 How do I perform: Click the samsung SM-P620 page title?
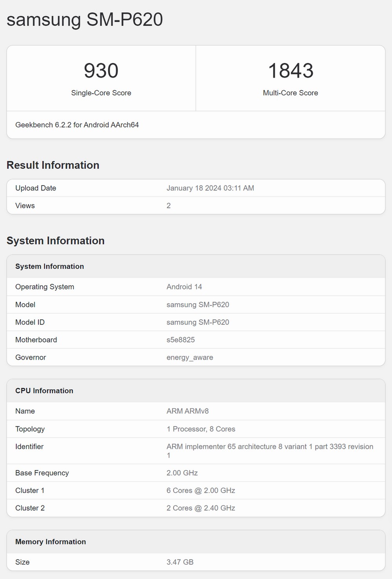tap(85, 20)
